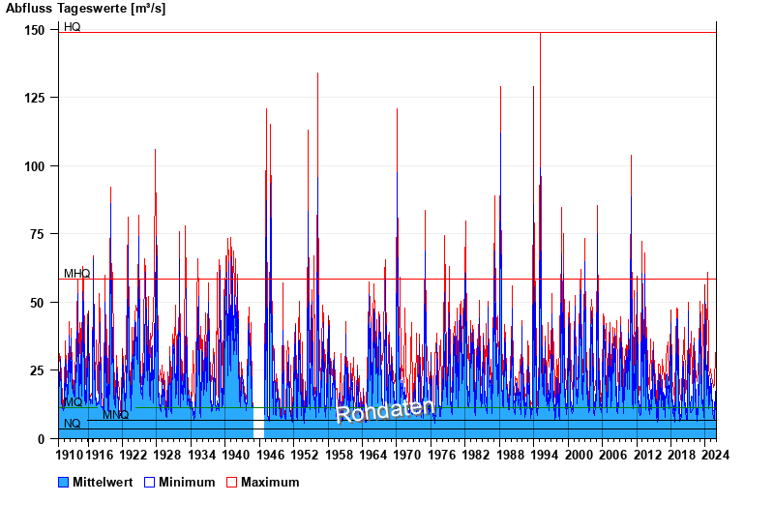Screen dimensions: 774x532
Task: Select the Mittelwert legend label
Action: point(102,482)
